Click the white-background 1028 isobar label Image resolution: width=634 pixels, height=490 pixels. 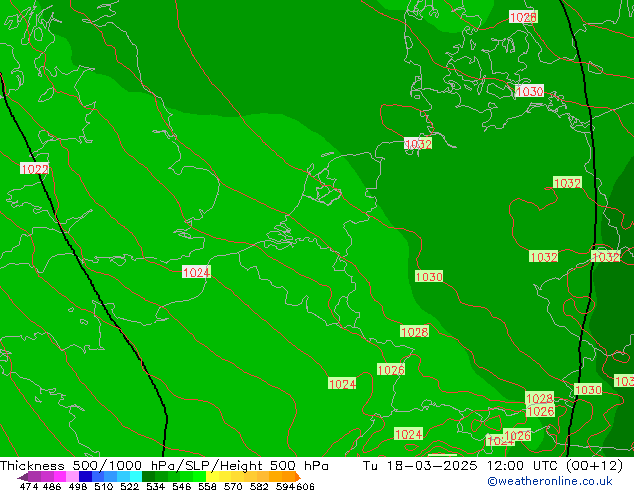click(x=523, y=17)
